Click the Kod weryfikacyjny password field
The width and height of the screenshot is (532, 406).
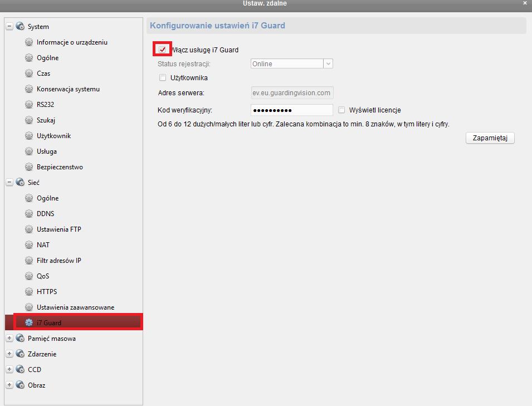tap(292, 110)
